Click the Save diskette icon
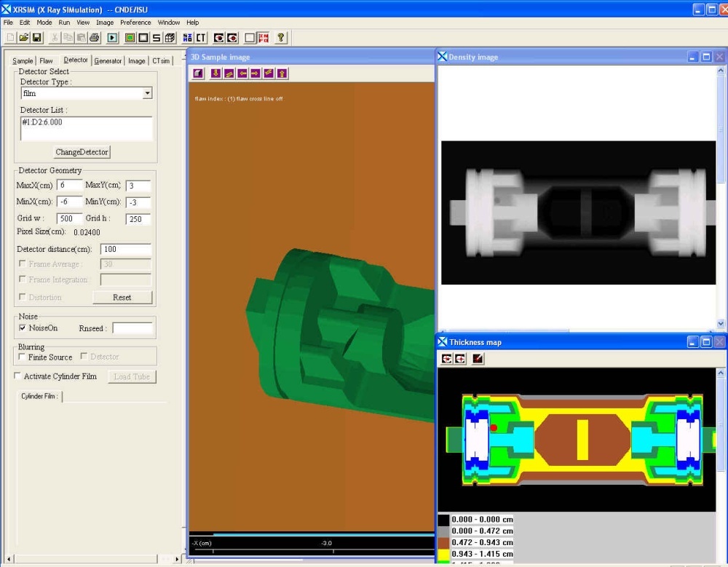Image resolution: width=728 pixels, height=567 pixels. click(36, 38)
